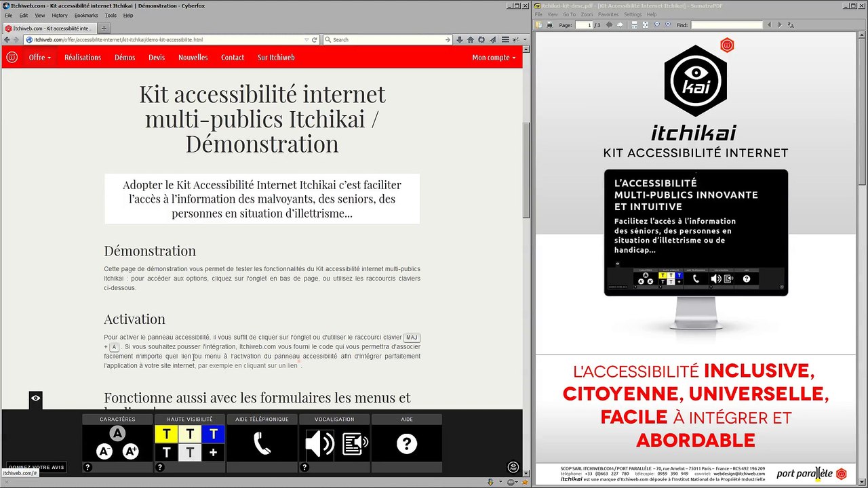
Task: Choose light grey T contrast scheme
Action: coord(190,452)
